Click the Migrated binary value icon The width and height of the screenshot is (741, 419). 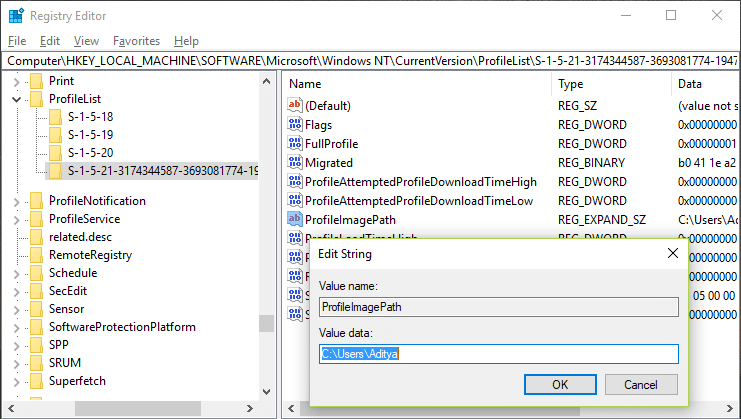point(294,163)
